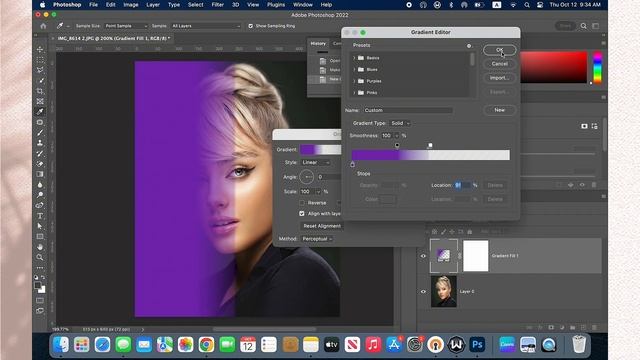
Task: Open the Search icon in Photoshop options bar
Action: click(584, 26)
